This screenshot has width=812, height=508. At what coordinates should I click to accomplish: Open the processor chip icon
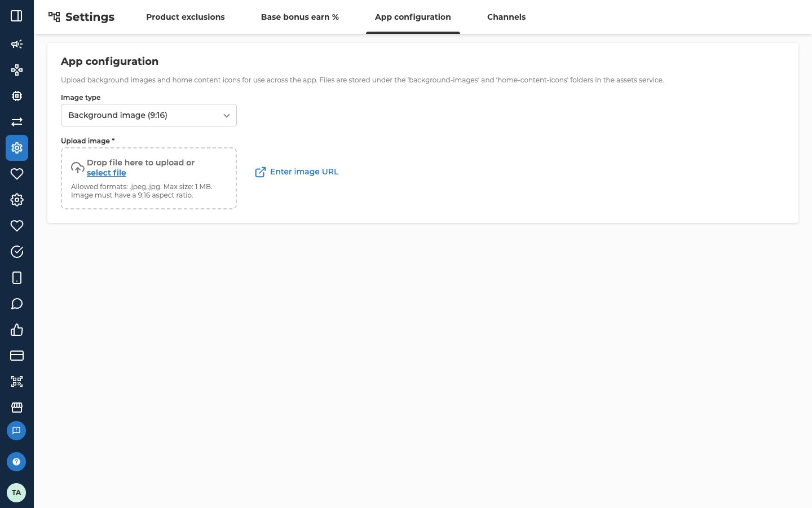[x=16, y=96]
